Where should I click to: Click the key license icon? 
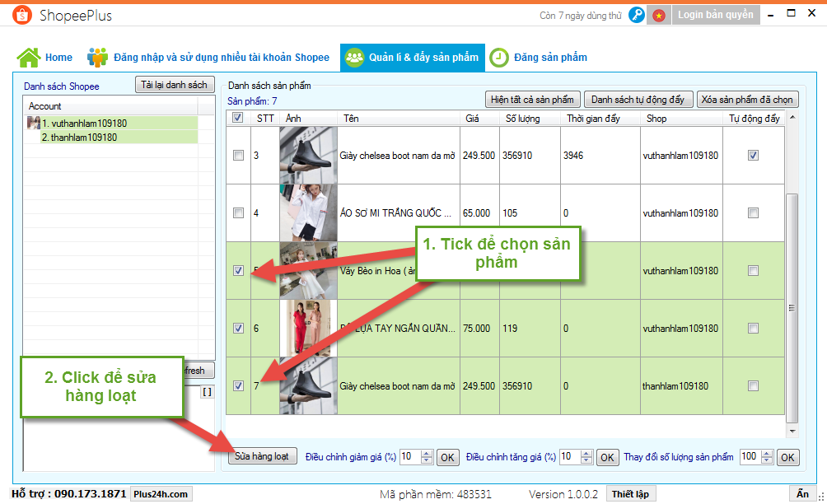coord(636,15)
